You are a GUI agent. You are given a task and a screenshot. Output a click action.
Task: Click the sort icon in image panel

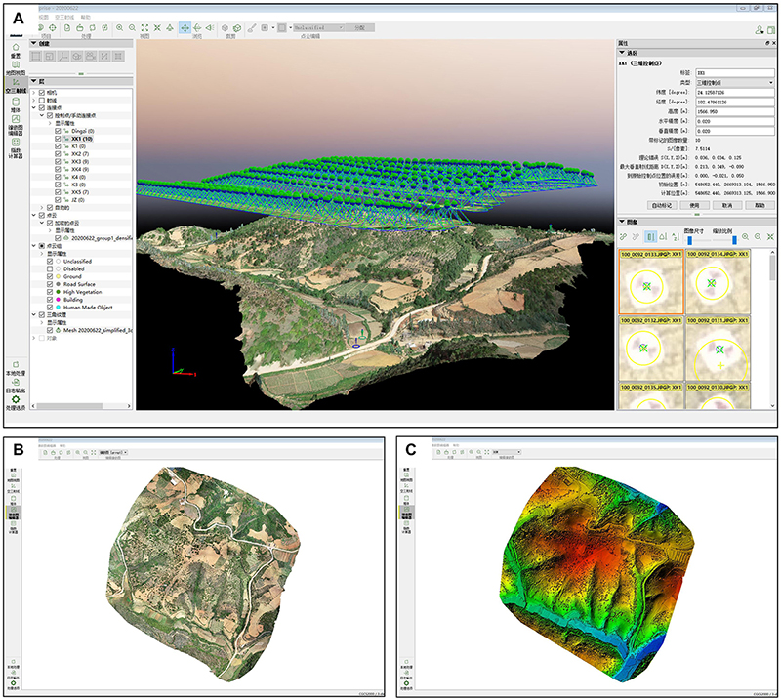tap(676, 237)
